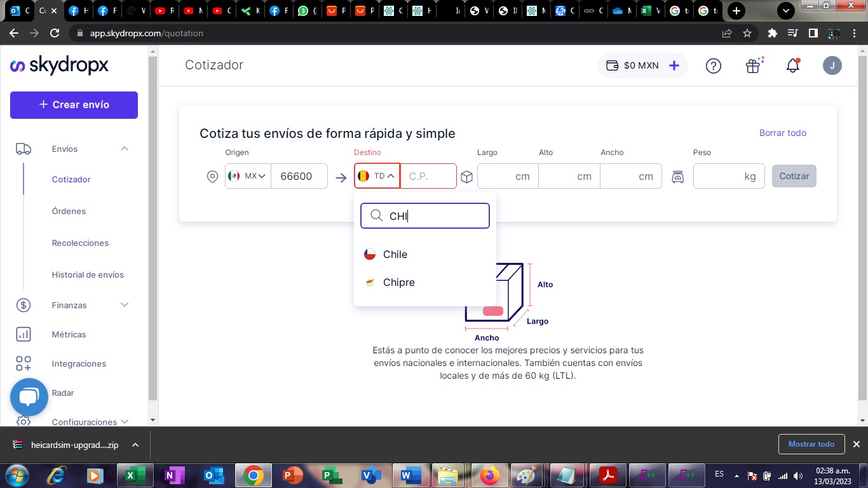The height and width of the screenshot is (488, 868).
Task: Expand the Configuraciones sidebar section
Action: (125, 421)
